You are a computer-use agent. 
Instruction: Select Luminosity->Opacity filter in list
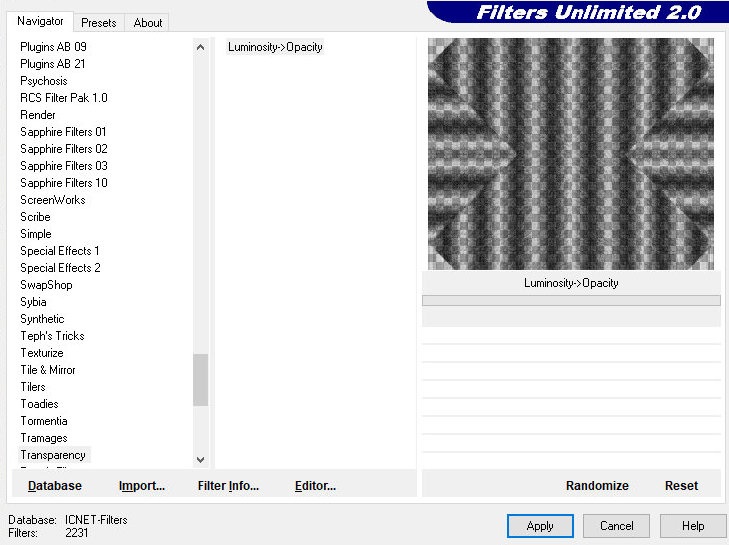tap(275, 47)
